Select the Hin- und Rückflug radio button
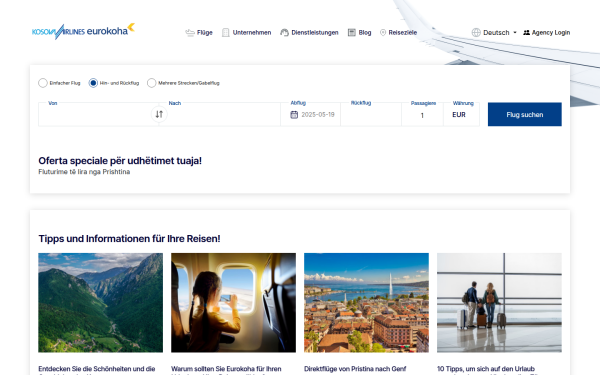Image resolution: width=600 pixels, height=375 pixels. pos(93,83)
